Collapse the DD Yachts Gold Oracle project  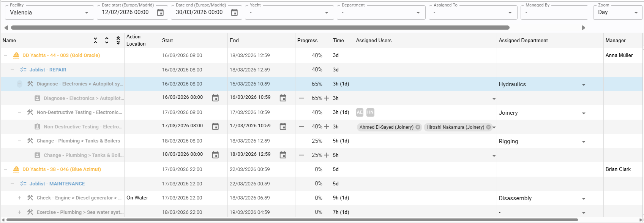pos(6,55)
